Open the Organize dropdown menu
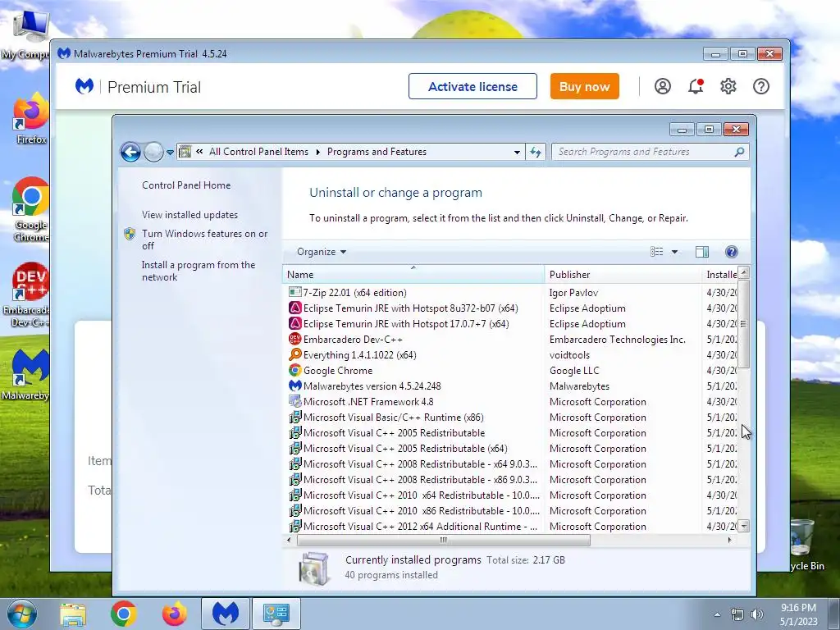Image resolution: width=840 pixels, height=630 pixels. point(322,252)
